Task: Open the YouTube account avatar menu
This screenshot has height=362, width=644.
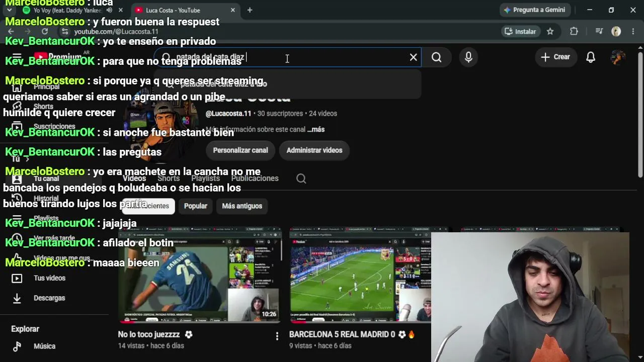Action: click(x=617, y=57)
